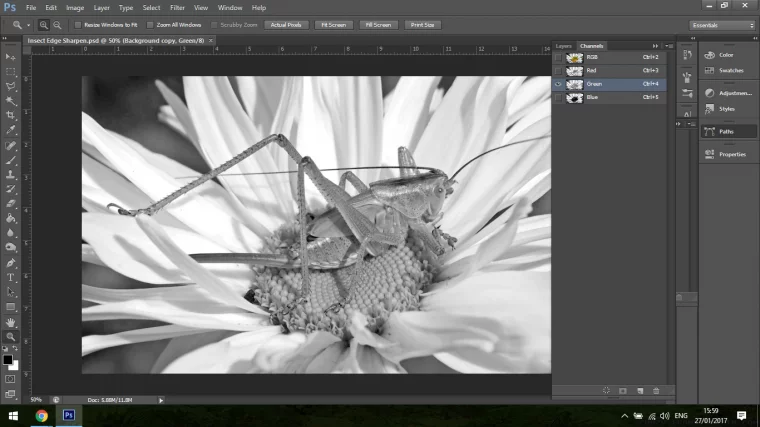The width and height of the screenshot is (760, 427).
Task: Enable Resize Windows to Fit checkbox
Action: [78, 25]
